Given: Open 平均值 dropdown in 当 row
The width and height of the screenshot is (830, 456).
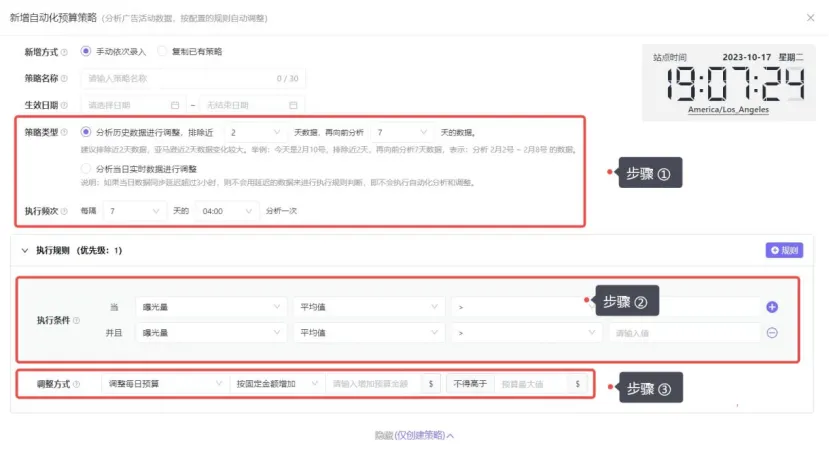Looking at the screenshot, I should coord(368,307).
